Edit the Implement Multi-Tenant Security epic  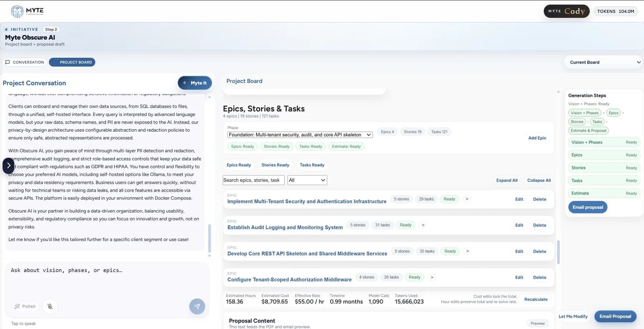click(x=519, y=199)
